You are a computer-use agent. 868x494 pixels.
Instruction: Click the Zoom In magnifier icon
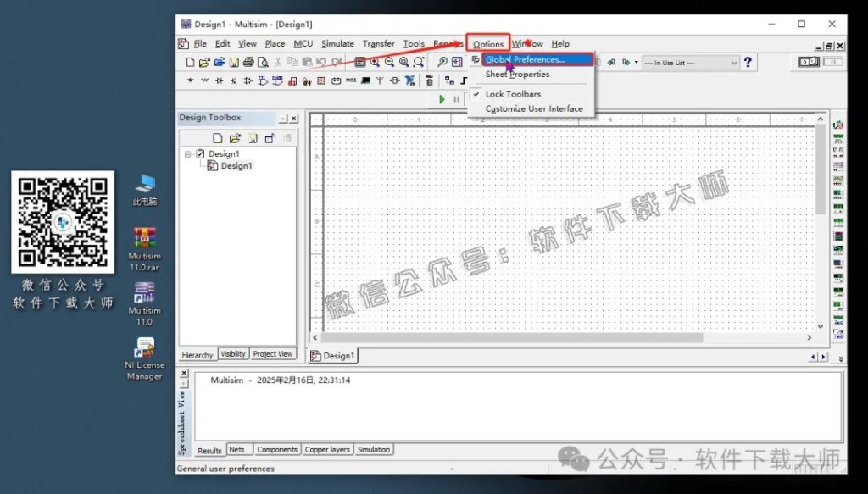pyautogui.click(x=375, y=63)
